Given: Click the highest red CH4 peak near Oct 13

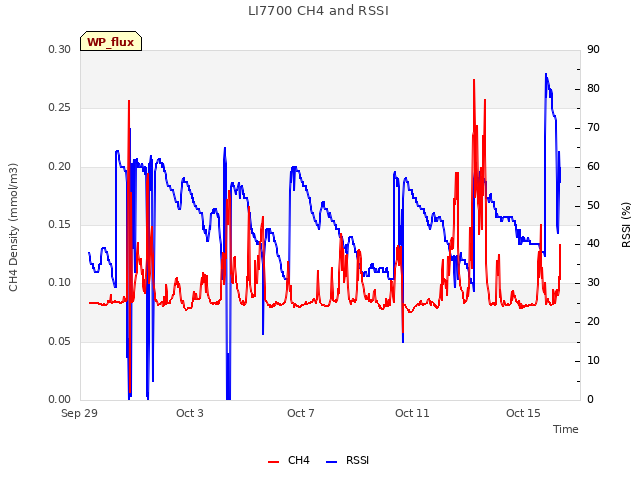Looking at the screenshot, I should (x=474, y=80).
